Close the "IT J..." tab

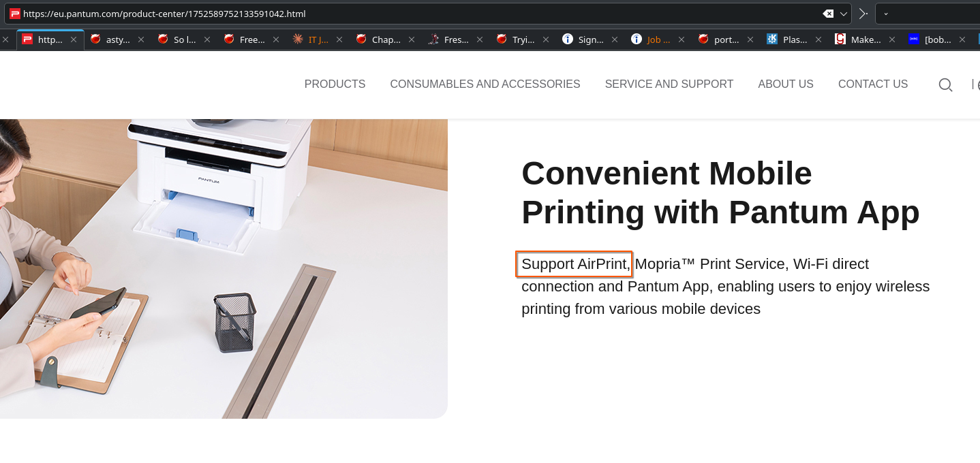pyautogui.click(x=339, y=39)
